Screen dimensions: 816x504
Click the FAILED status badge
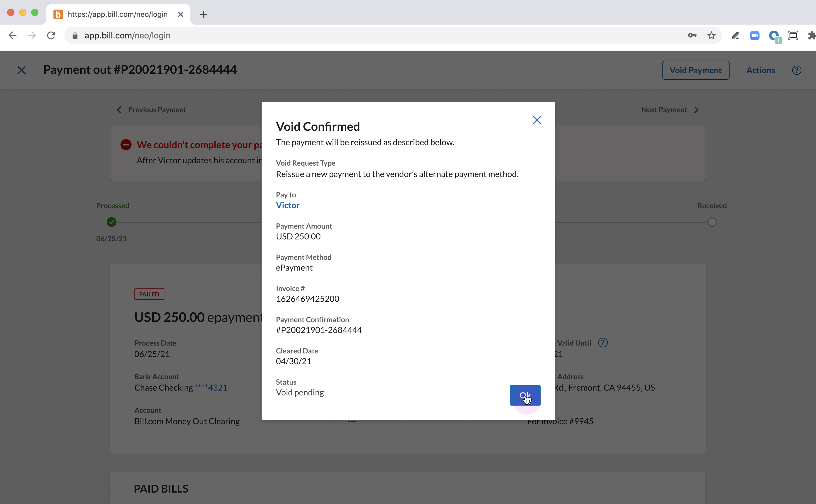tap(149, 294)
